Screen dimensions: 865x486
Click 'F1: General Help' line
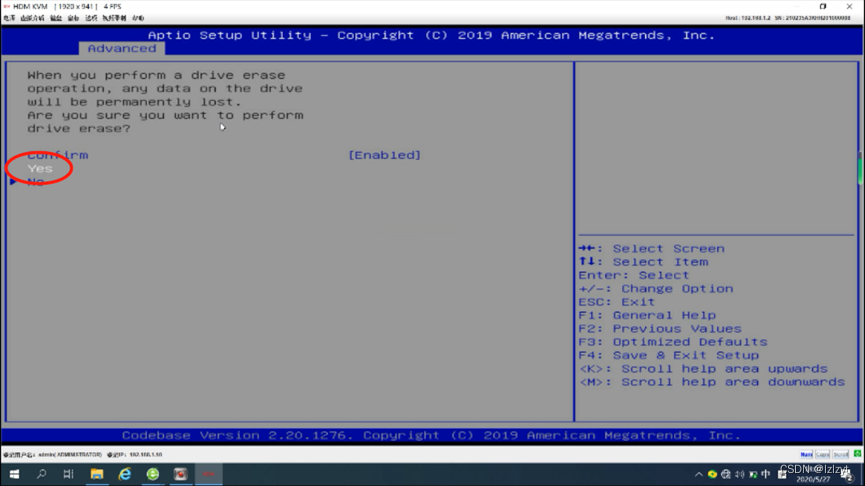tap(647, 315)
